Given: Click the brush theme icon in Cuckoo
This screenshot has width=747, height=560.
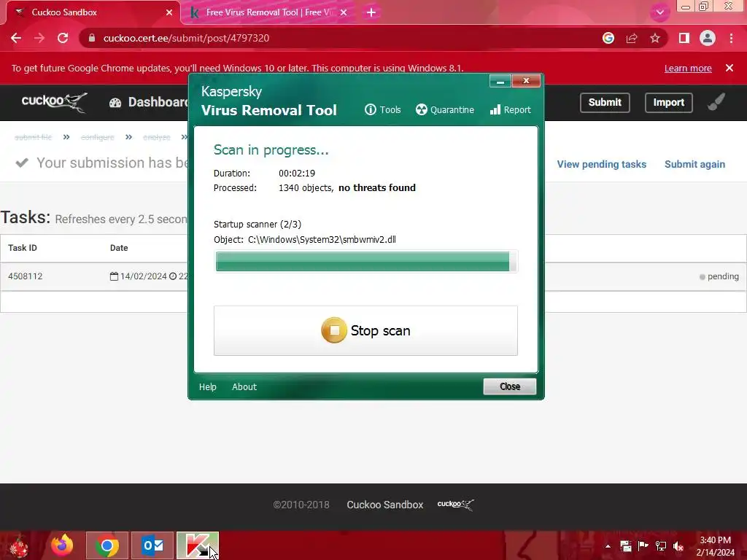Looking at the screenshot, I should click(716, 102).
